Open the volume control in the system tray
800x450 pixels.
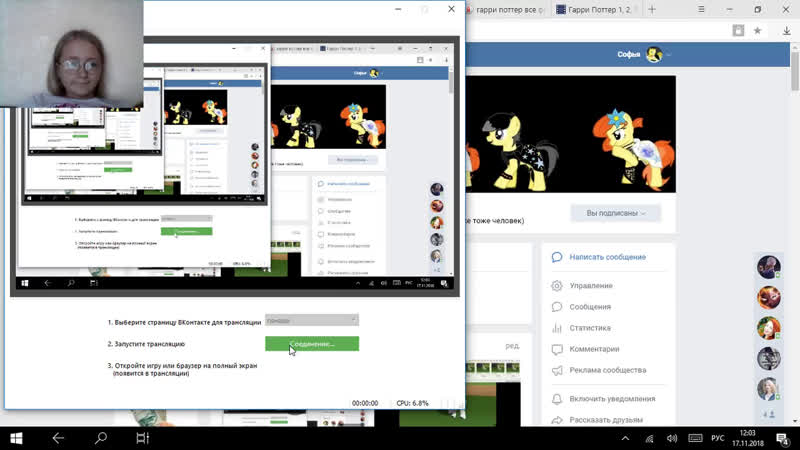point(672,438)
